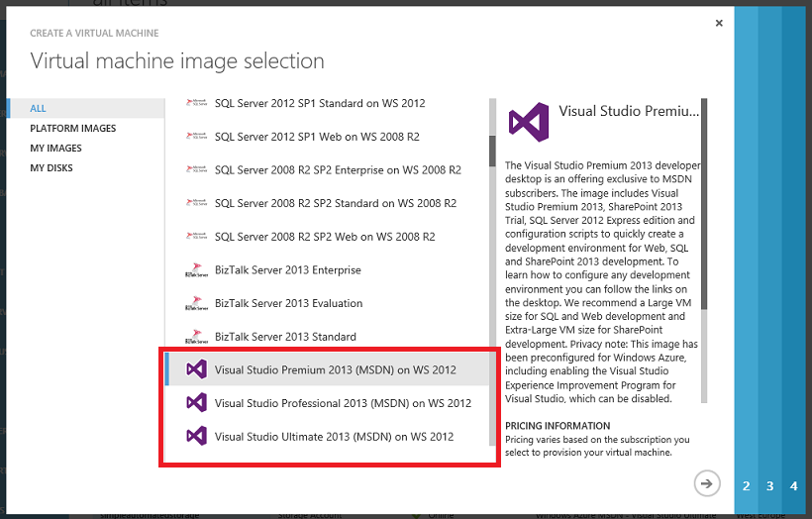The height and width of the screenshot is (519, 812).
Task: Click the BizTalk Server 2013 Evaluation icon
Action: (x=197, y=303)
